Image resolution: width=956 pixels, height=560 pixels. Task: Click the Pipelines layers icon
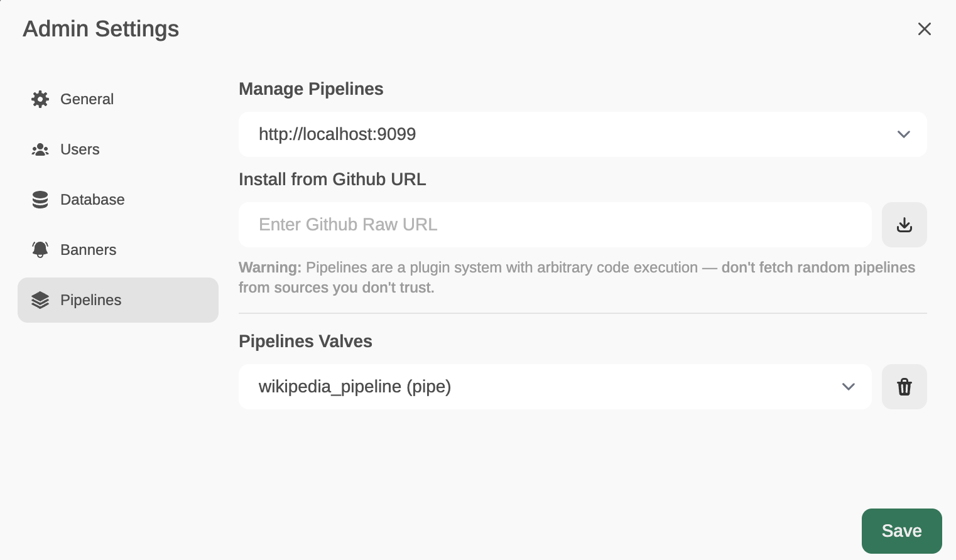(x=40, y=300)
